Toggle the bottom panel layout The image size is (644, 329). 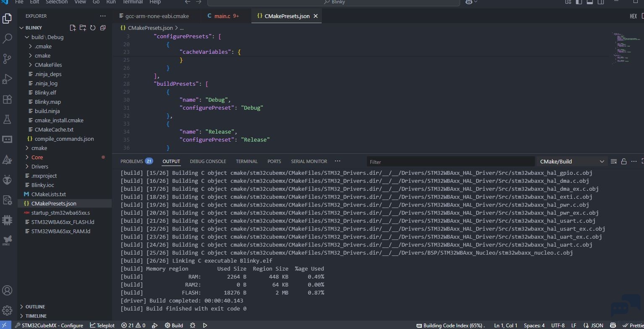590,2
